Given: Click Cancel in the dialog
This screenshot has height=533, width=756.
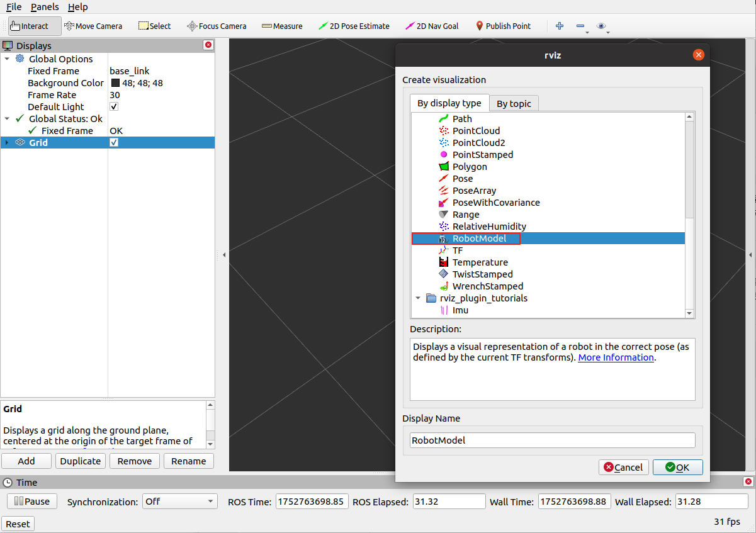Looking at the screenshot, I should (623, 467).
